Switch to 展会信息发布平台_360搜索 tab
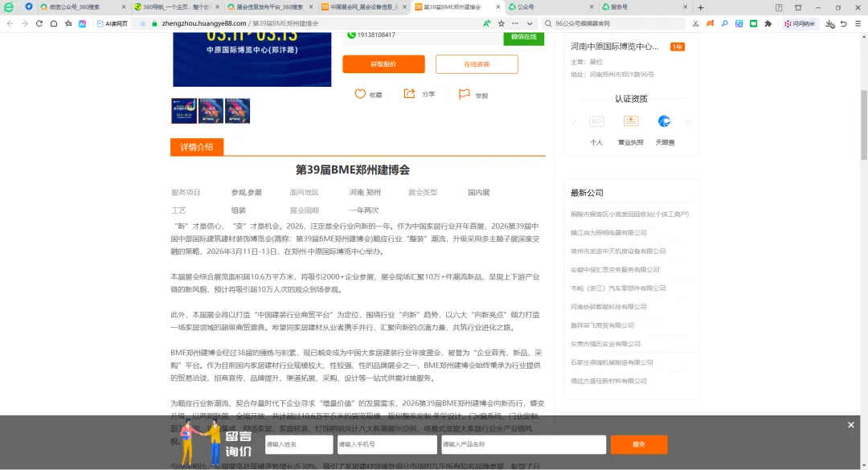868x470 pixels. point(269,7)
